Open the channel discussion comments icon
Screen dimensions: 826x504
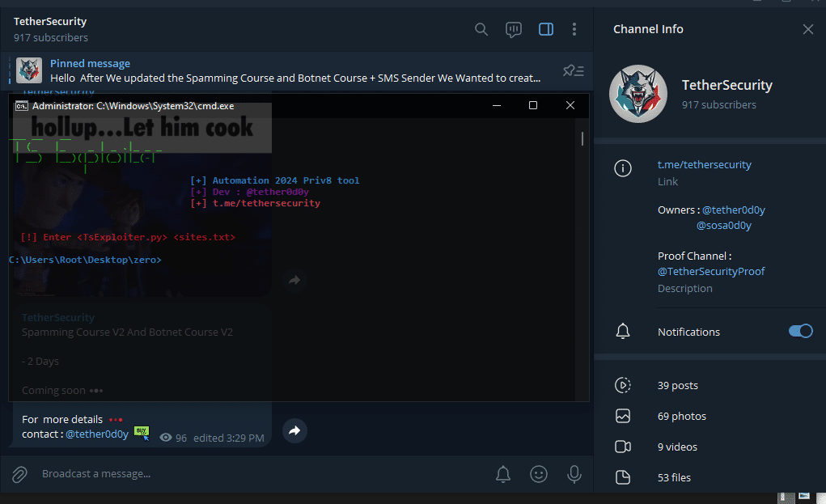[514, 29]
